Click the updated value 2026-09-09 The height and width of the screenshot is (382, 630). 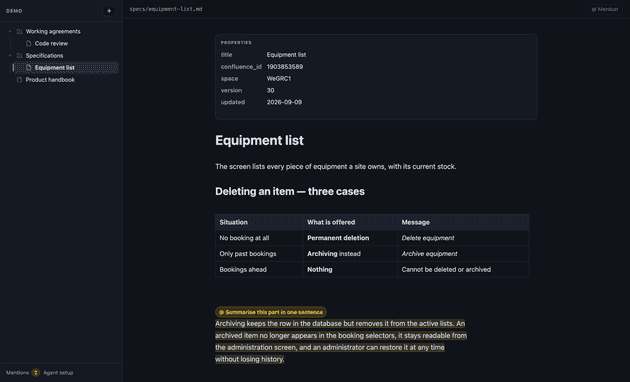pos(284,102)
